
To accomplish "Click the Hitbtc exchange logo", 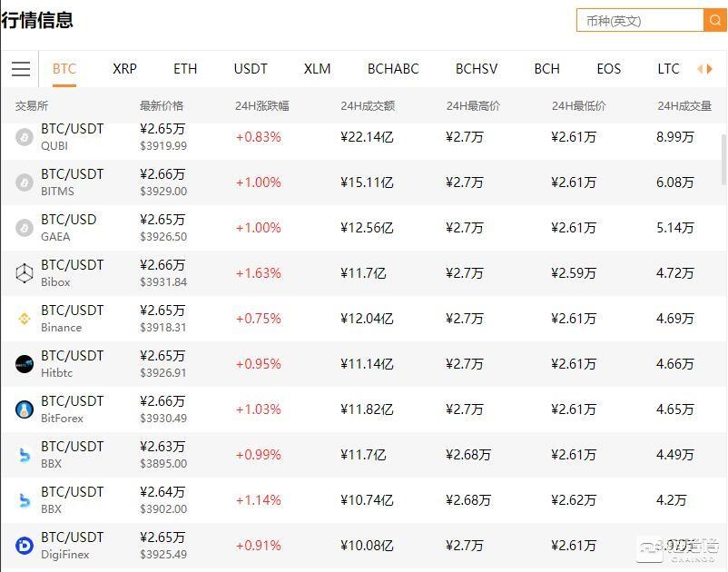I will click(x=25, y=364).
